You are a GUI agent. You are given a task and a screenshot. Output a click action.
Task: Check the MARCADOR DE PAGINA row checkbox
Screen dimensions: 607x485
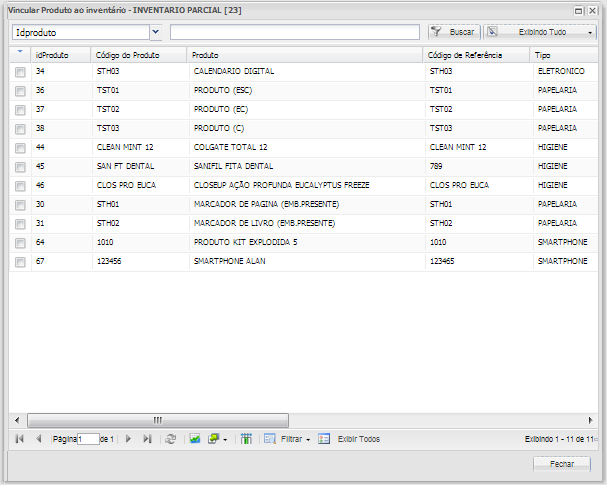tap(20, 205)
